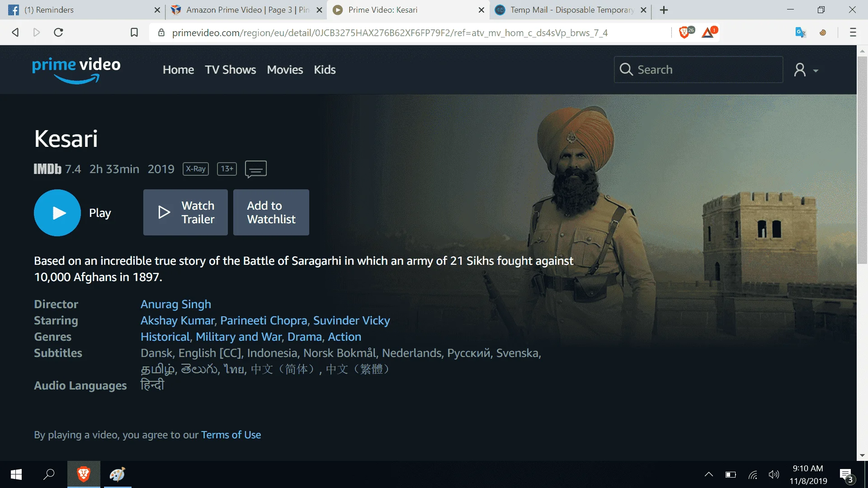Click the search magnifier icon
Screen dimensions: 868x488
pos(626,70)
